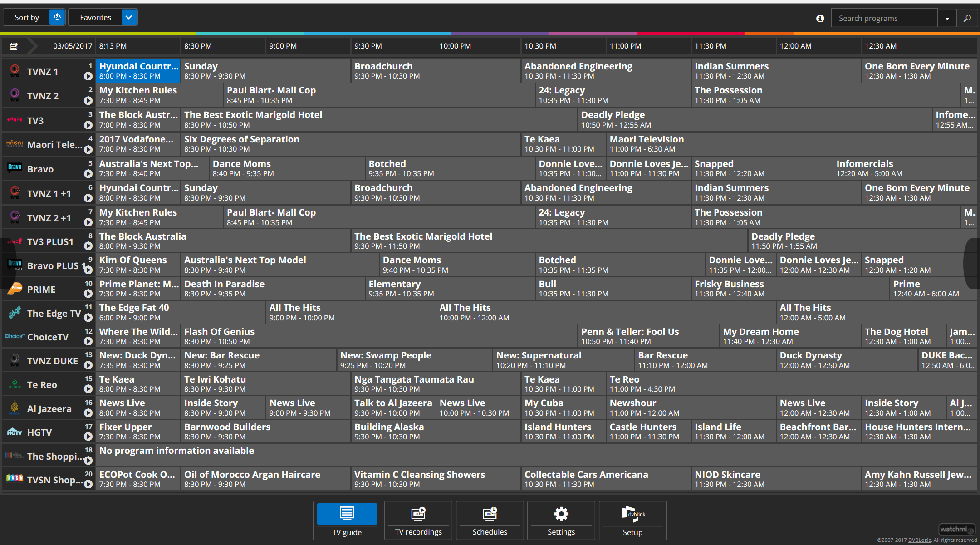
Task: Click the play icon for The Edge TV
Action: [x=88, y=318]
